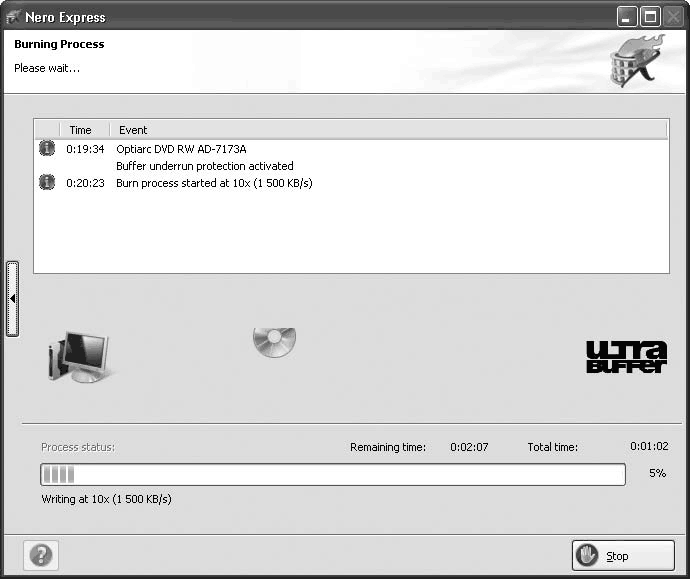
Task: Click info icon beside 0:19:34 event
Action: (x=47, y=148)
